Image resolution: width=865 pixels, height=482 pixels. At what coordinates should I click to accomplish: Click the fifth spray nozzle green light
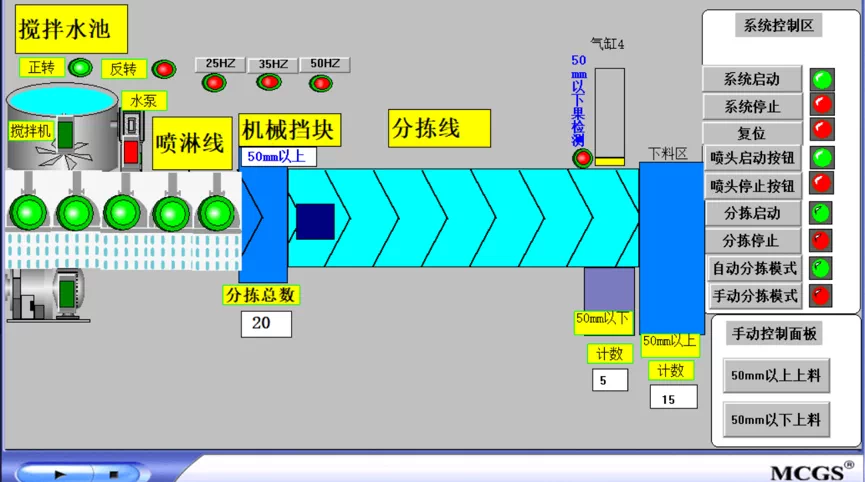(217, 213)
